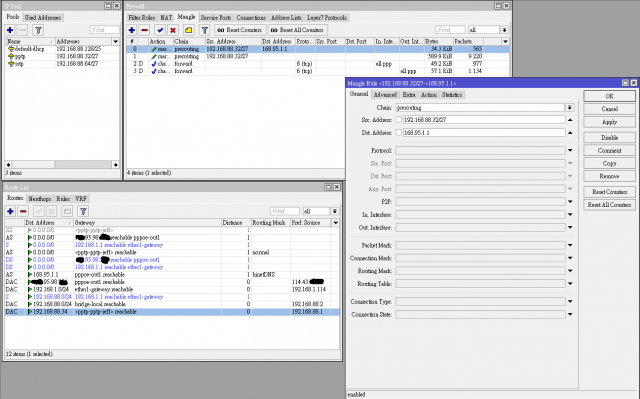Screen dimensions: 640x399
Task: Open the filter funnel in Firewall toolbar
Action: [x=204, y=30]
